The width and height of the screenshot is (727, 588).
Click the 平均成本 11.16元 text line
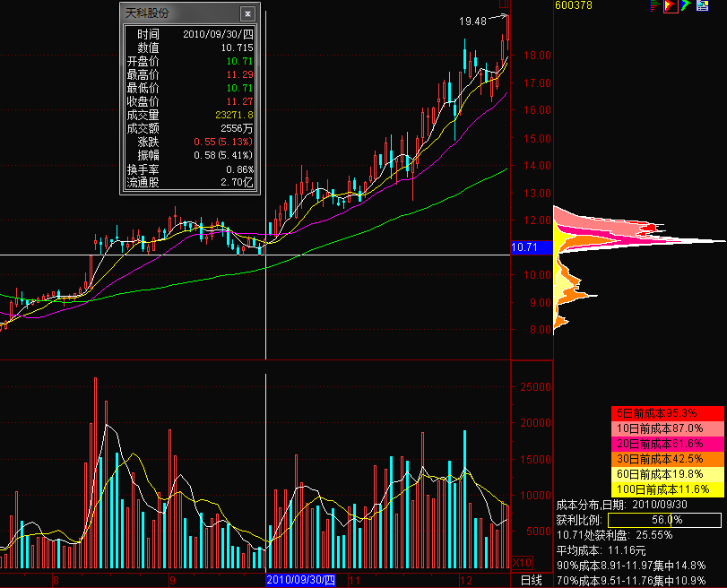(601, 549)
